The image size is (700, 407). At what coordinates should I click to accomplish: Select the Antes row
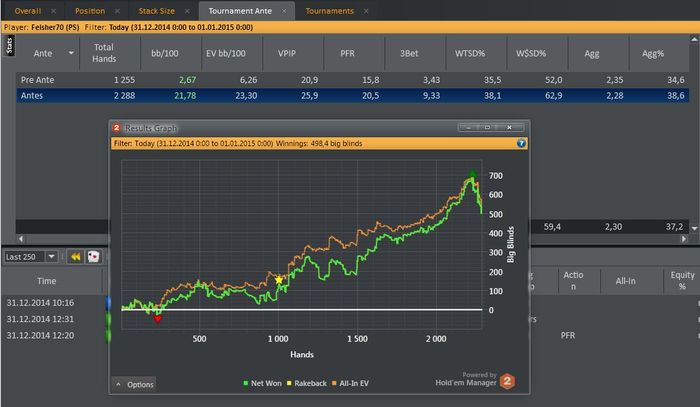pyautogui.click(x=352, y=96)
